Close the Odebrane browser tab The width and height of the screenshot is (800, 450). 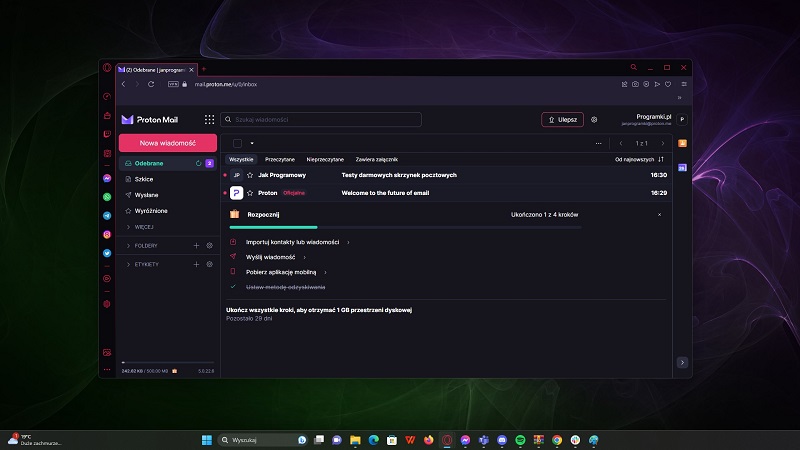[191, 70]
